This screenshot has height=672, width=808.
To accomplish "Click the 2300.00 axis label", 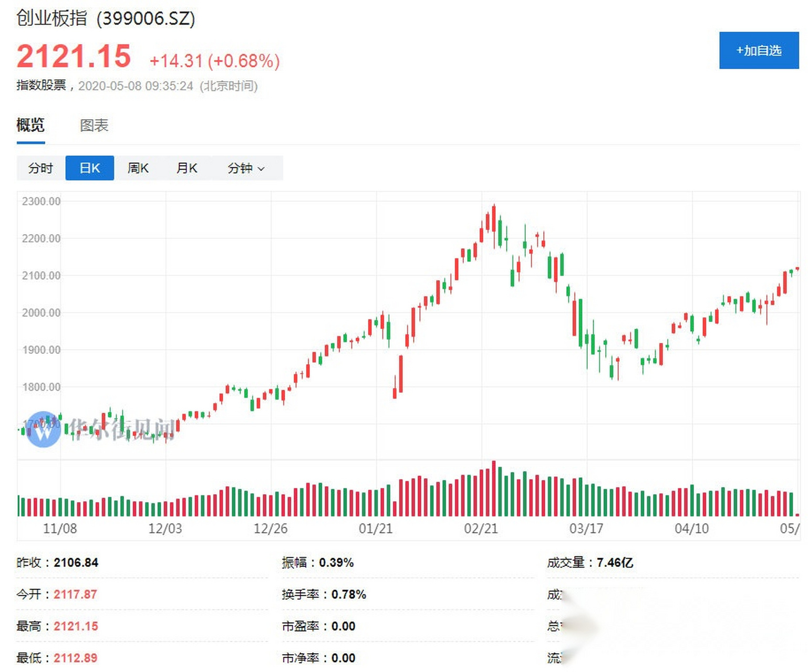I will [x=41, y=201].
